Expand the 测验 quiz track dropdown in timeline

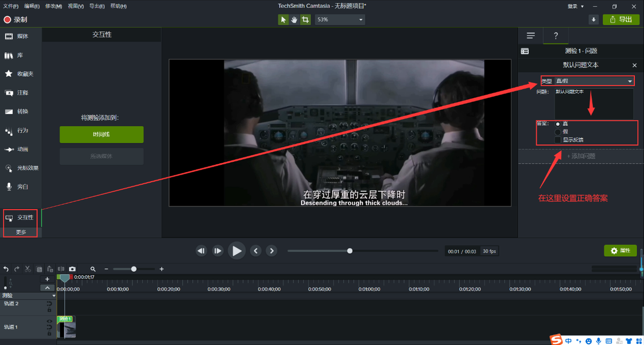(x=54, y=296)
